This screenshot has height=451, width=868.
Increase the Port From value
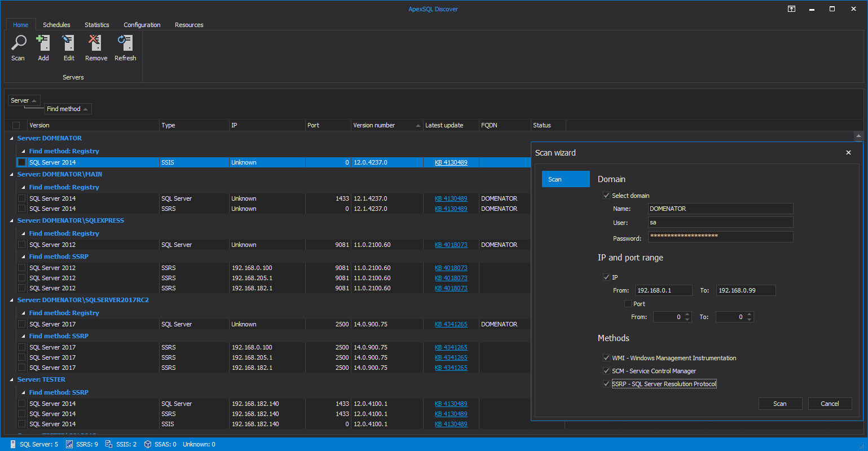pos(688,315)
